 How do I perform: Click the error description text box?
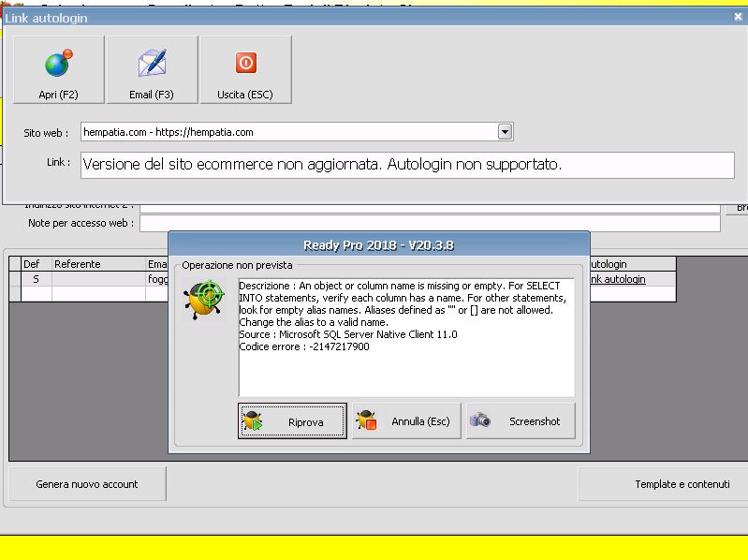(406, 337)
